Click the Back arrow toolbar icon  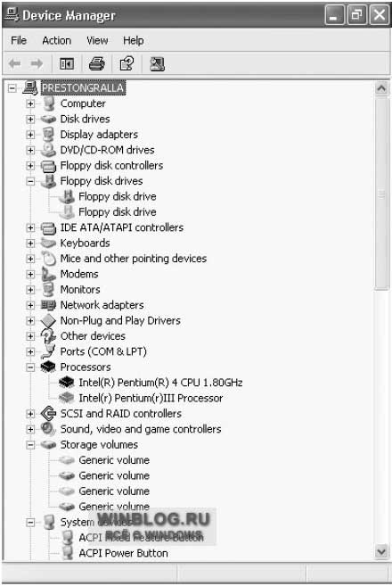tap(14, 64)
